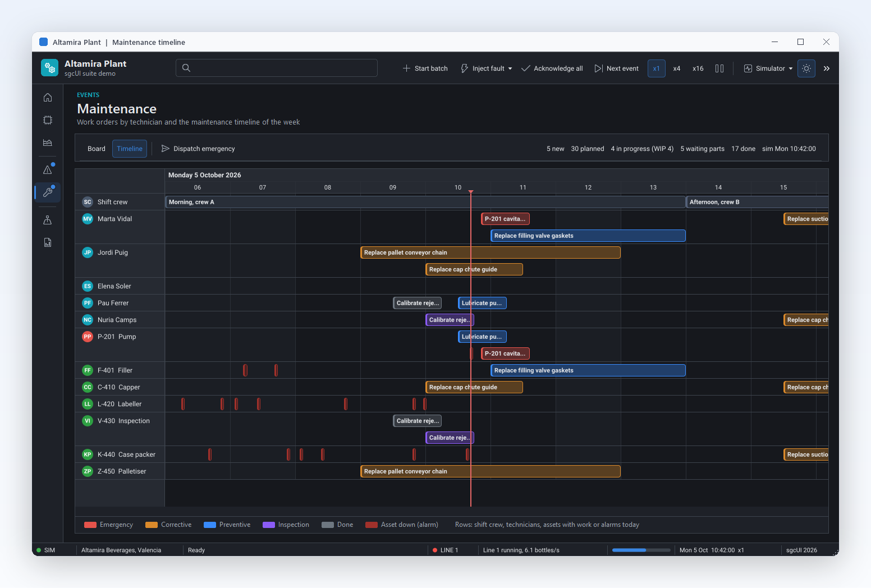
Task: Open the operators person icon in the sidebar
Action: coord(48,220)
